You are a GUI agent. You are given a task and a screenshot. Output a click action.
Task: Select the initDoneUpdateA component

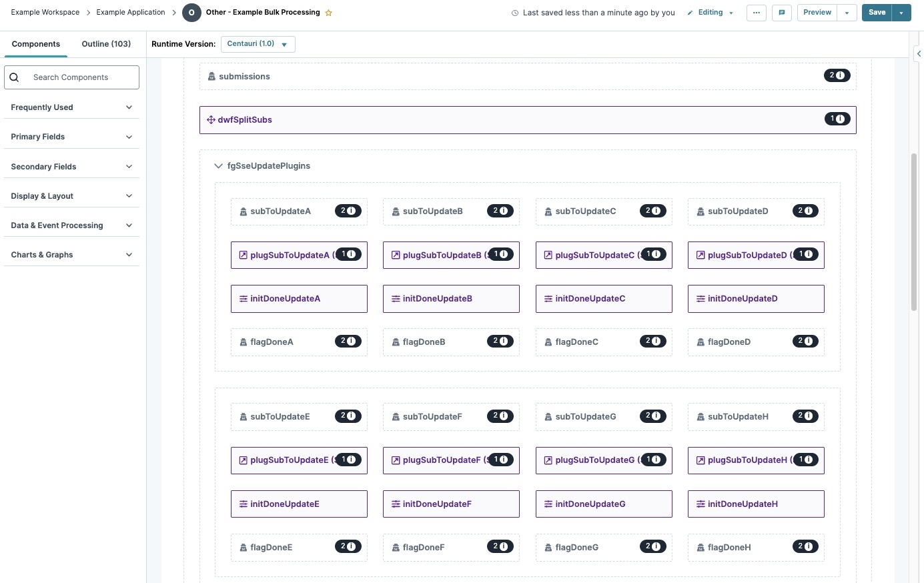coord(299,299)
